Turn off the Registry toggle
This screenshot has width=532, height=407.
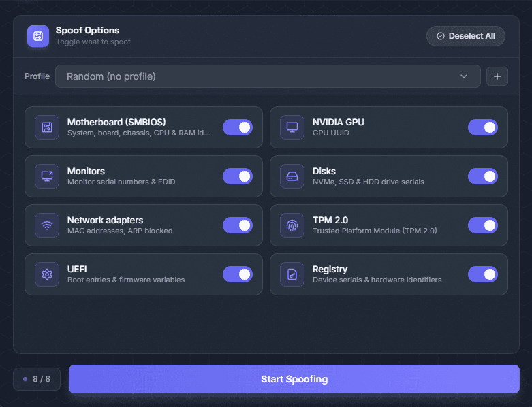click(483, 274)
